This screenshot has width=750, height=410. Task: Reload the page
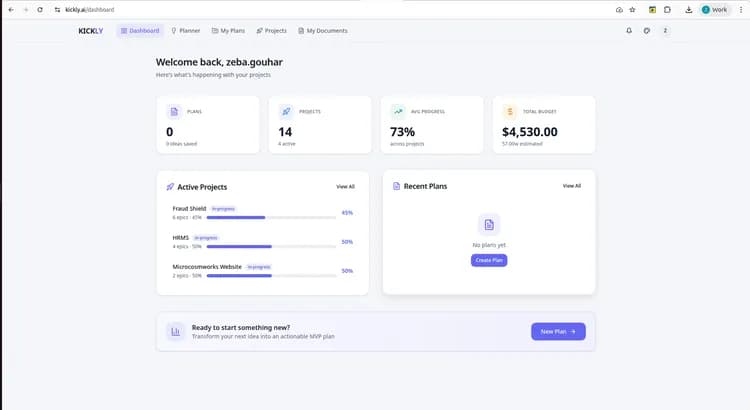tap(40, 10)
